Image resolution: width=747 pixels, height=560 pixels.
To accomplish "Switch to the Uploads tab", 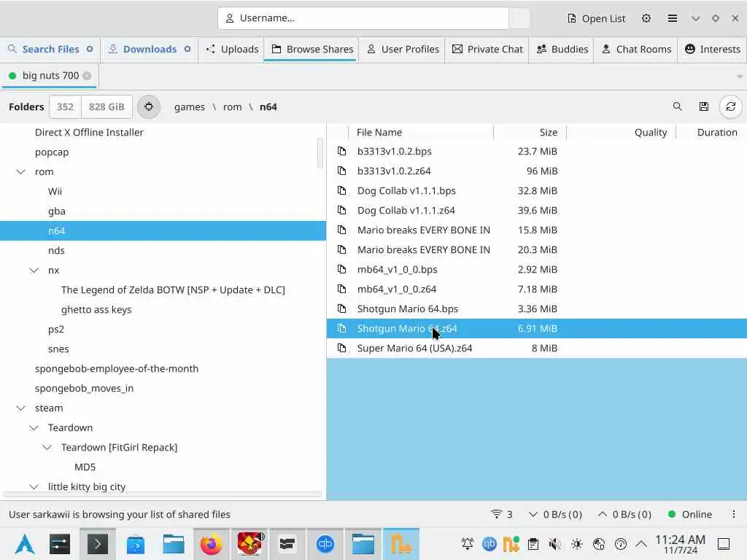I will tap(232, 49).
